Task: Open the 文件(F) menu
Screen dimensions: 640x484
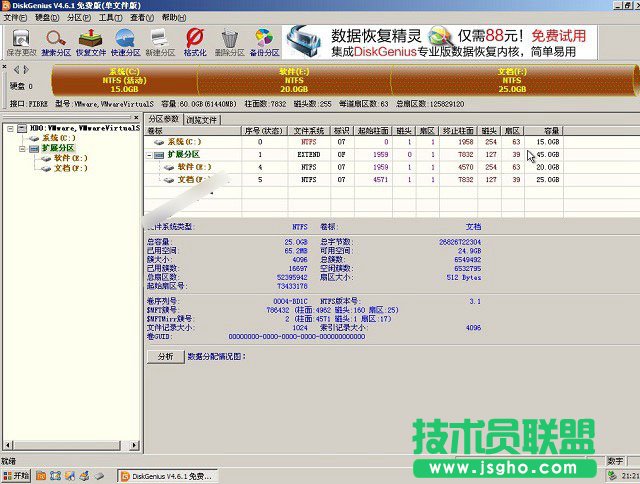Action: (15, 18)
